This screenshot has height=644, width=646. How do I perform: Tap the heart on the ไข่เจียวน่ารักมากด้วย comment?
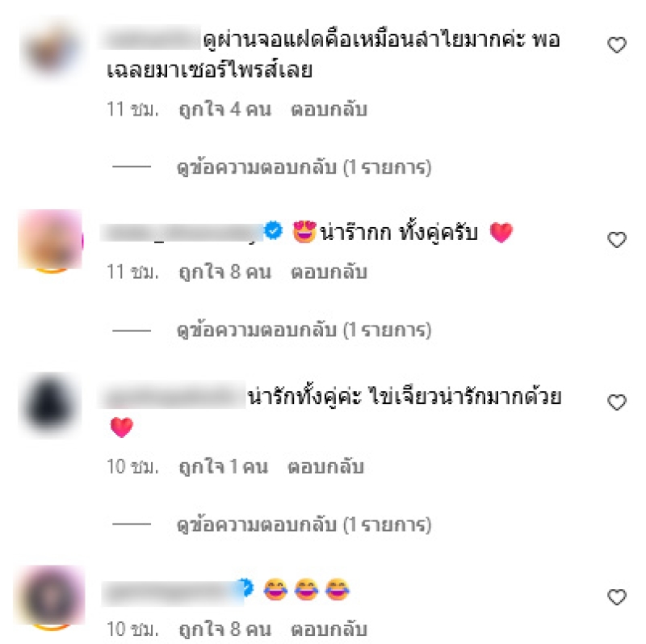617,402
